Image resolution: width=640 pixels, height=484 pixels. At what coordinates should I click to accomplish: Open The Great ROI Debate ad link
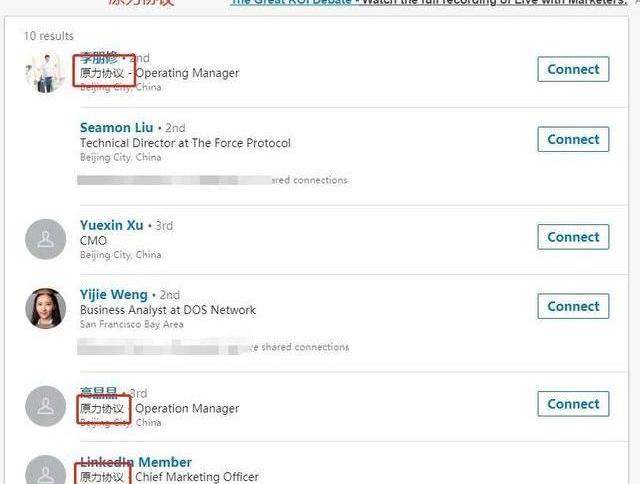pos(291,2)
